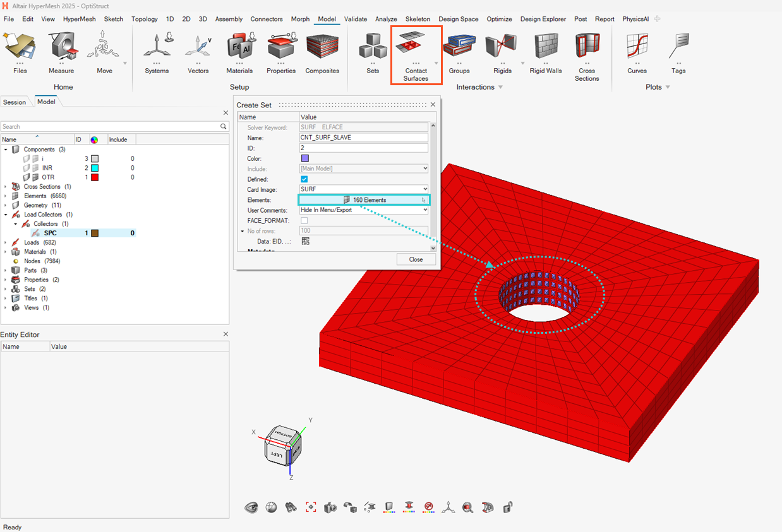This screenshot has width=782, height=532.
Task: Enable the FACE_FORMAT checkbox
Action: [x=304, y=221]
